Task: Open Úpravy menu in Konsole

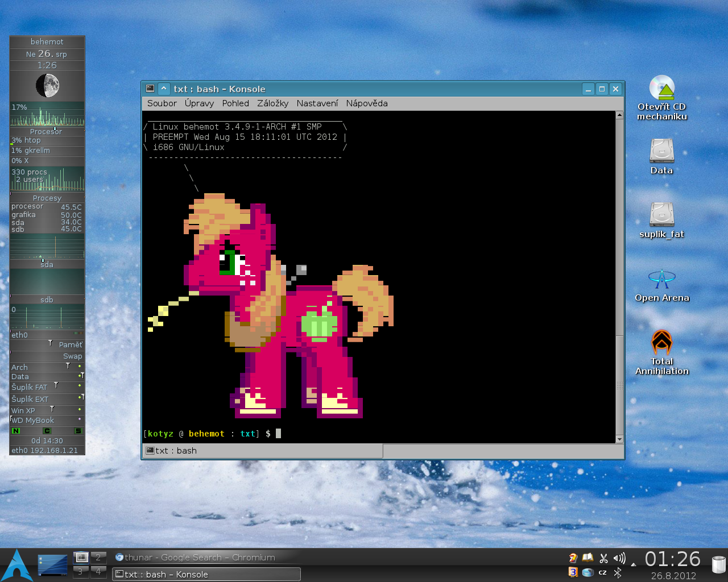Action: coord(199,103)
